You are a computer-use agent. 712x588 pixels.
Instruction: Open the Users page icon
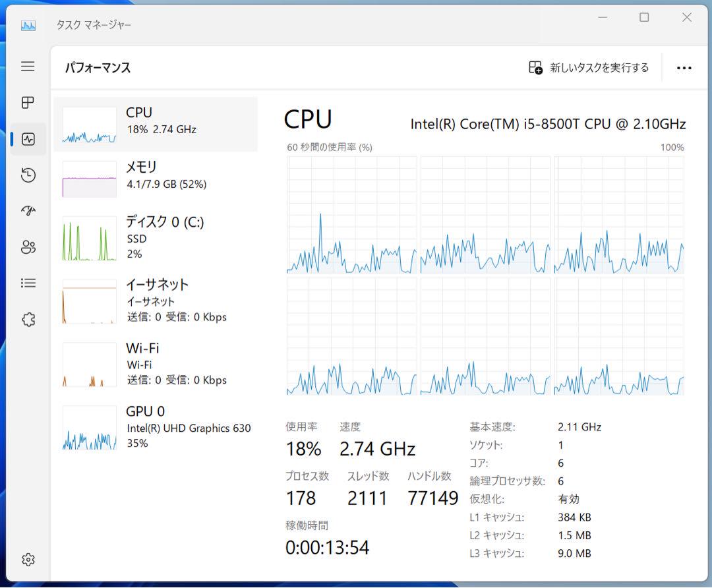click(28, 247)
